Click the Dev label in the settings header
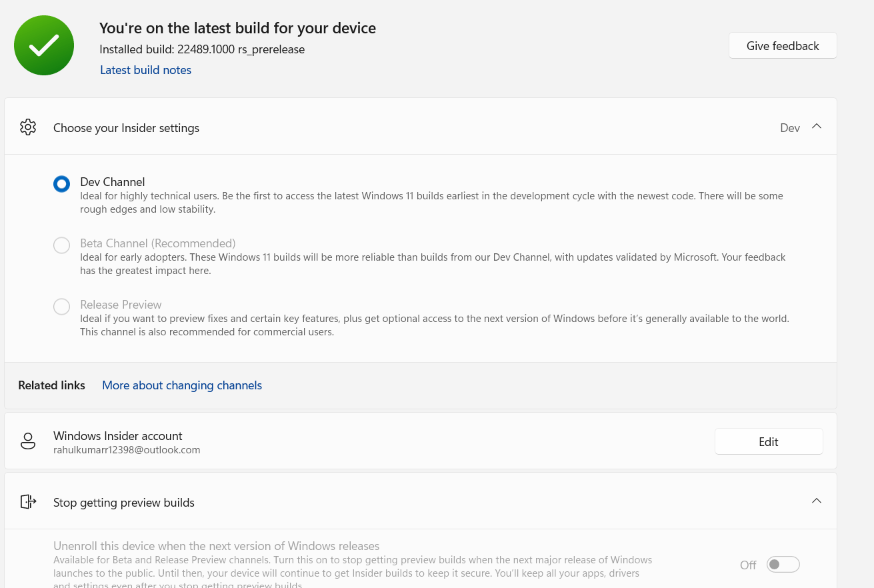The image size is (874, 588). click(x=790, y=128)
